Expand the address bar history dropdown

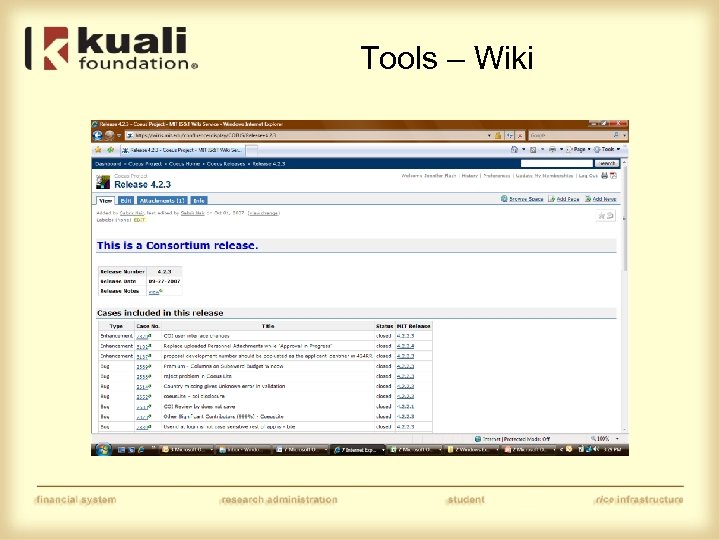click(489, 135)
